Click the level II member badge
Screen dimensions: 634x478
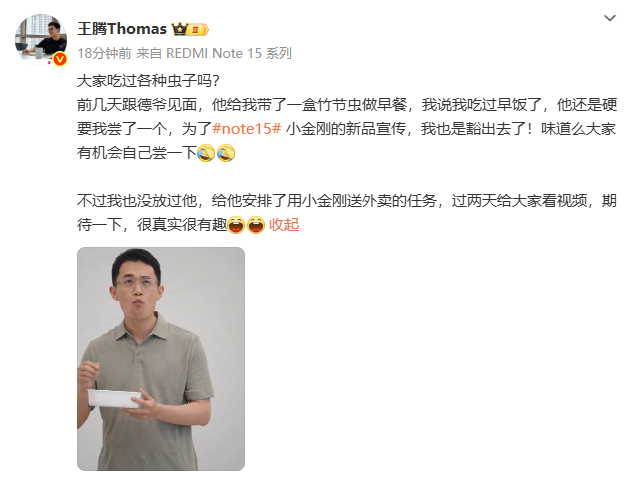coord(198,30)
